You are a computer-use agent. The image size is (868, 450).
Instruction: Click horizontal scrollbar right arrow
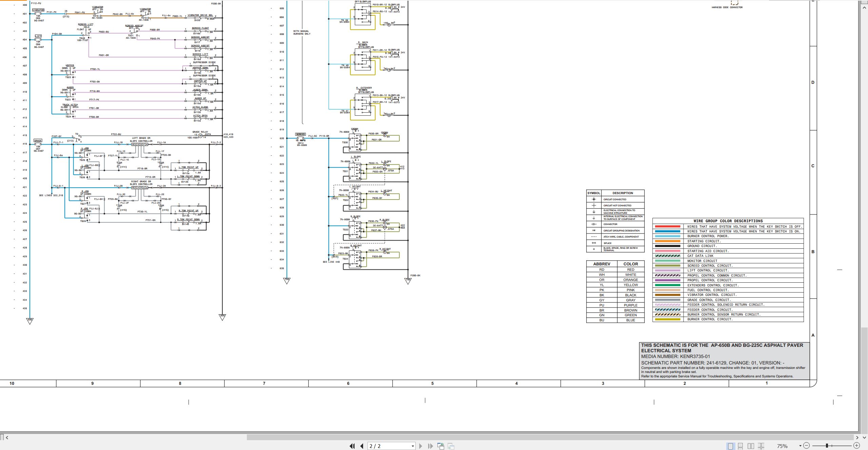(857, 437)
